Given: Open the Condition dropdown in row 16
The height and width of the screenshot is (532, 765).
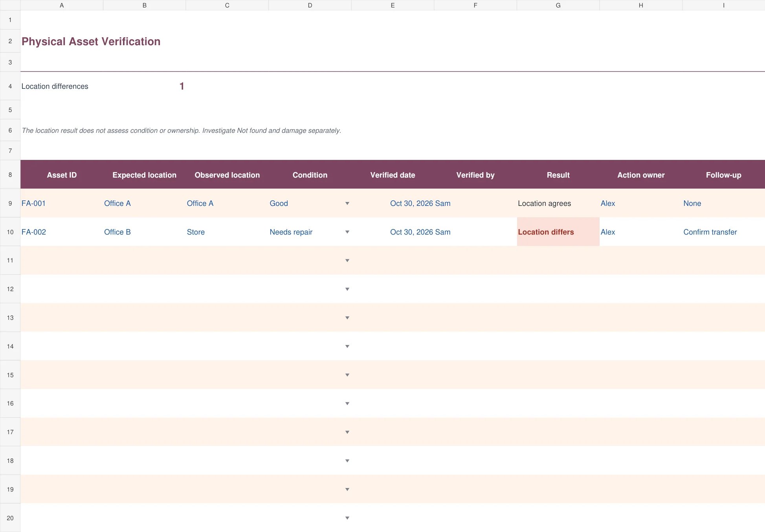Looking at the screenshot, I should [347, 404].
